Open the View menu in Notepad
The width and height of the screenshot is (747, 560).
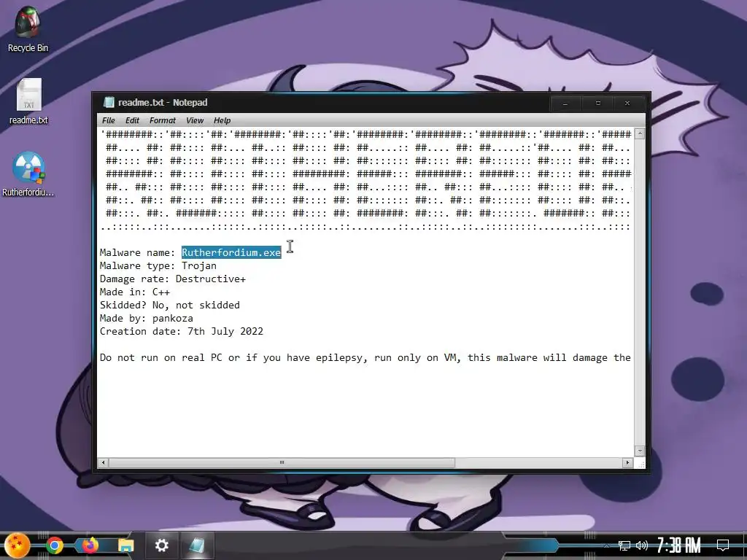pyautogui.click(x=194, y=120)
